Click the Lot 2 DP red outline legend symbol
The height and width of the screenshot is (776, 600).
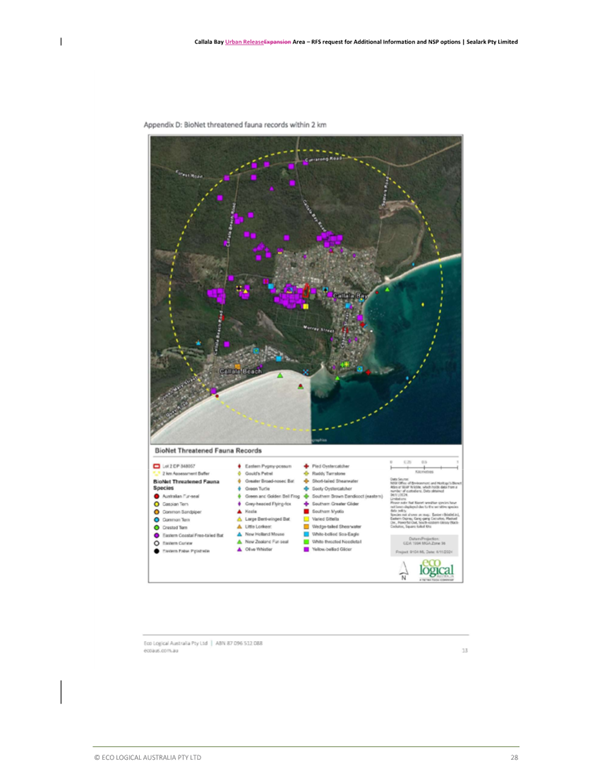click(156, 466)
